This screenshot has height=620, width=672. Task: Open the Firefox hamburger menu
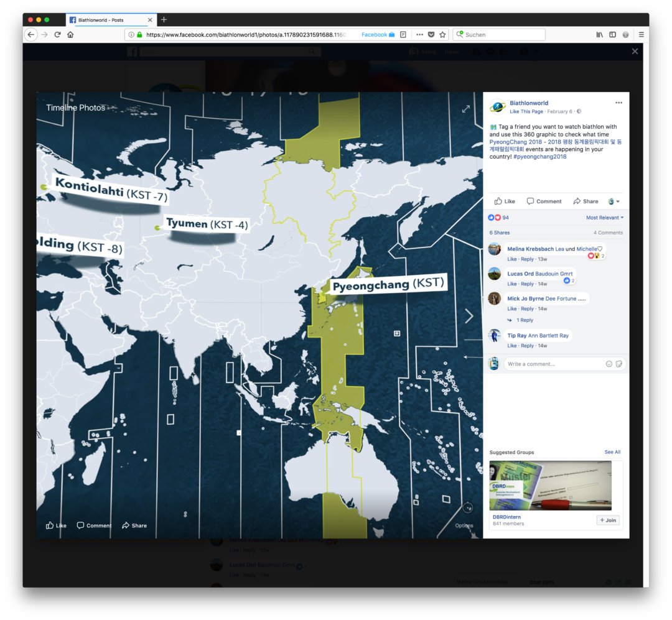coord(641,35)
